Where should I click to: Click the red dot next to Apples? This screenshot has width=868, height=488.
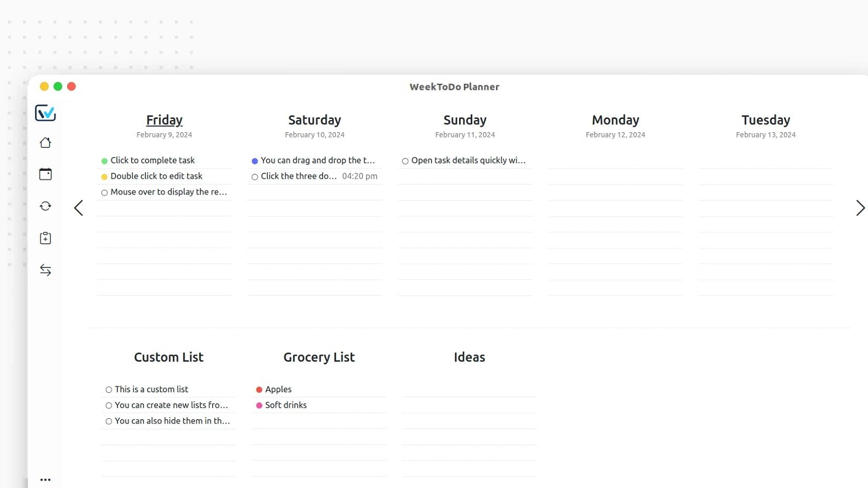259,390
